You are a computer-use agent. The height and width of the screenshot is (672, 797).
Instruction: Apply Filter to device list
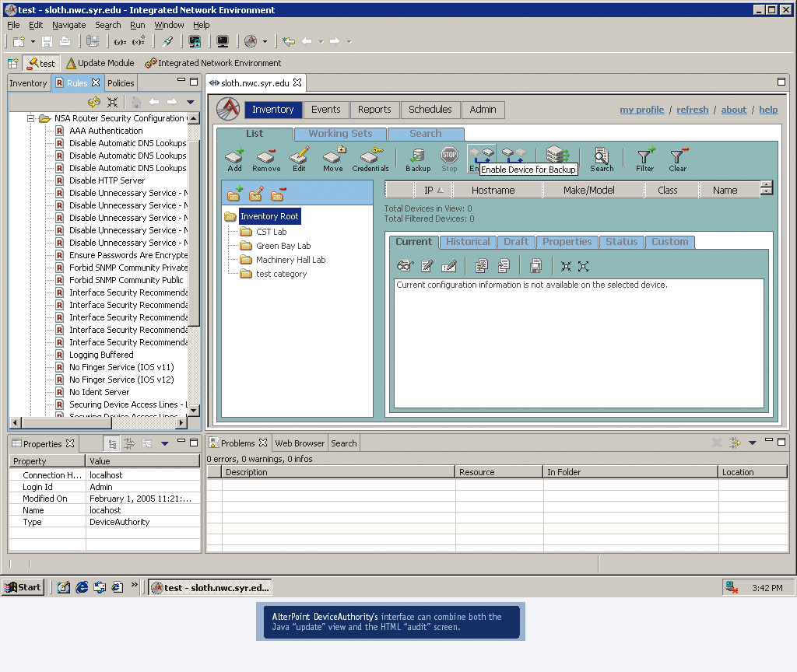tap(645, 158)
